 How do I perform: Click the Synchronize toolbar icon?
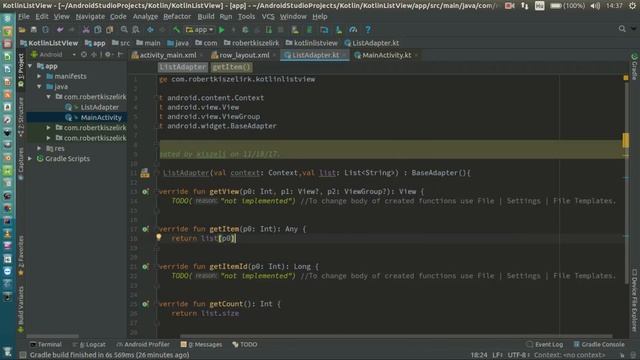click(x=45, y=30)
